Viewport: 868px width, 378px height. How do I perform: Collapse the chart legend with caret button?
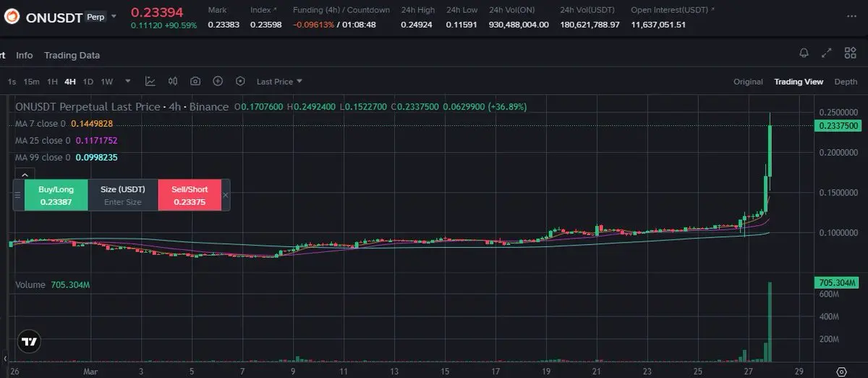pos(24,175)
